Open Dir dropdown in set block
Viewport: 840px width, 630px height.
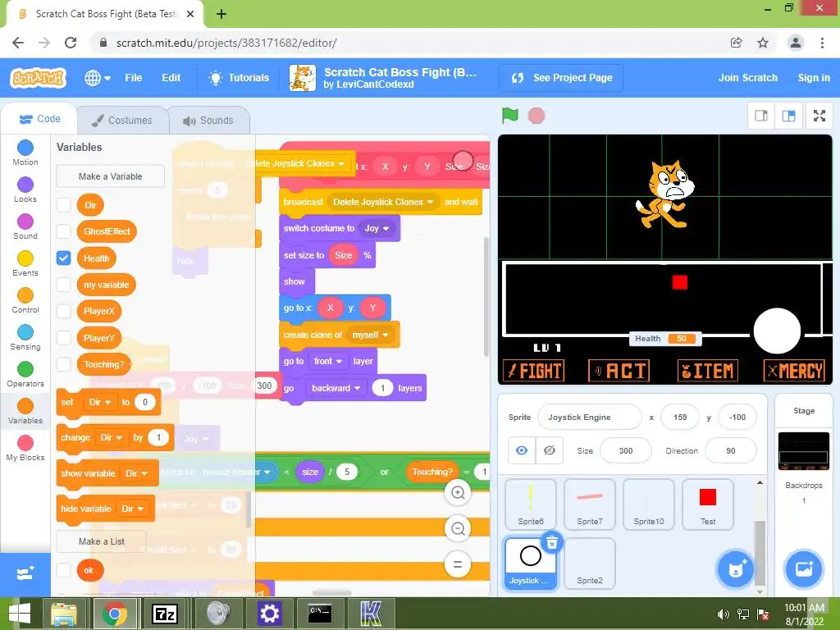[99, 402]
